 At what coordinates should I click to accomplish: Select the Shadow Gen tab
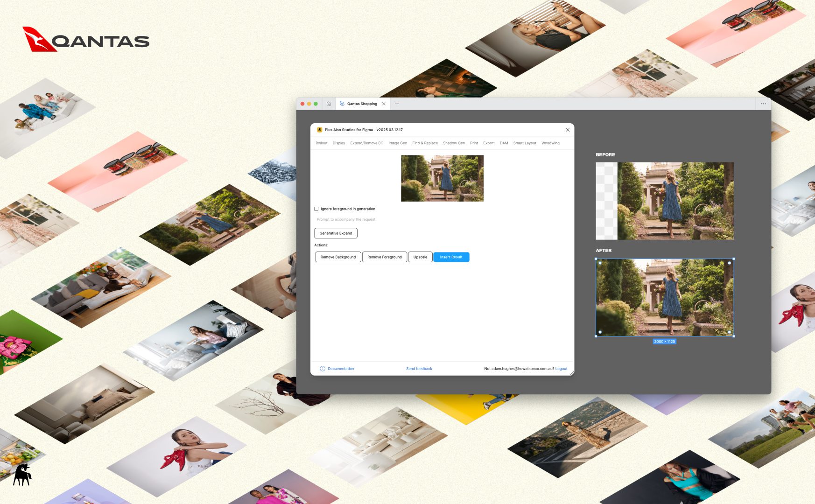[454, 143]
